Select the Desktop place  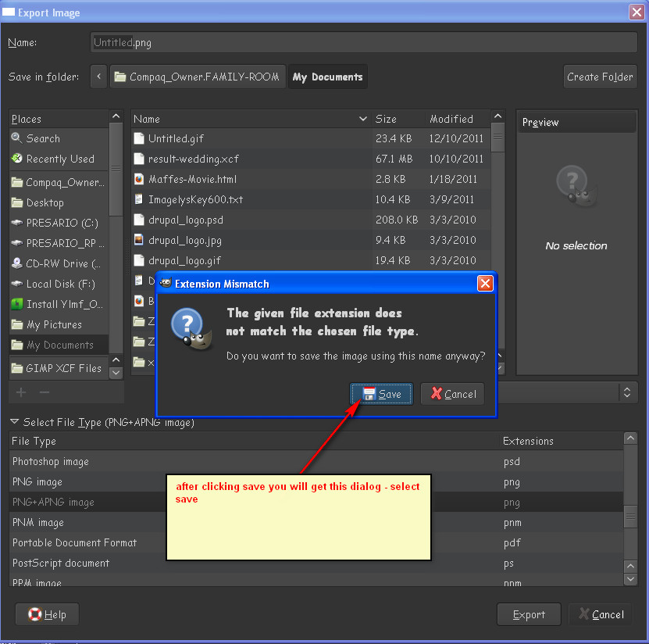tap(52, 202)
